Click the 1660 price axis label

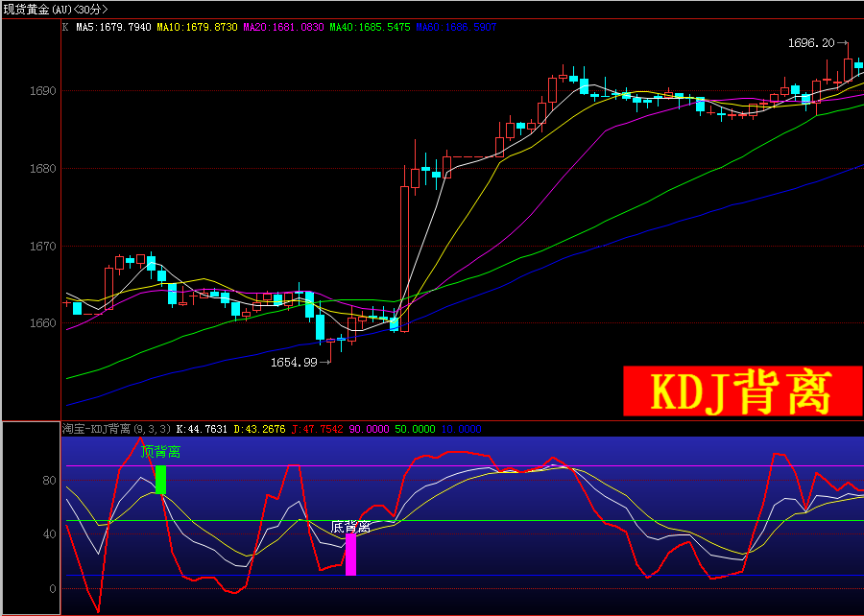click(43, 323)
